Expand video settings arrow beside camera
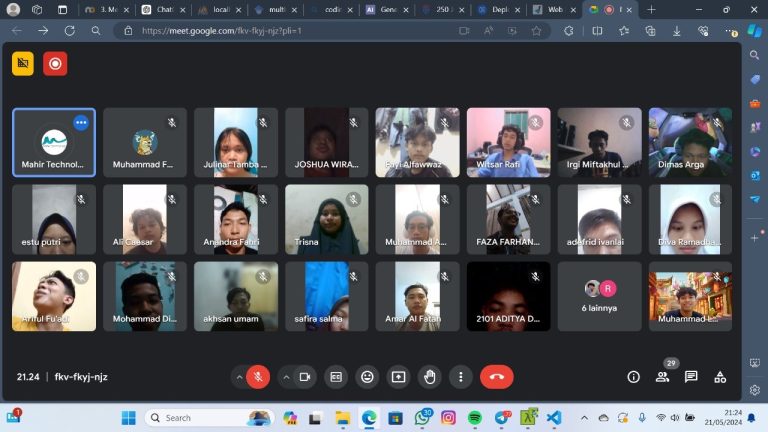 pos(286,377)
